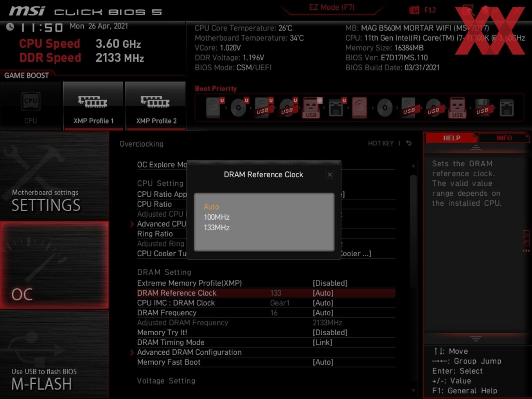Select UEFI network boot device icon

(x=336, y=108)
